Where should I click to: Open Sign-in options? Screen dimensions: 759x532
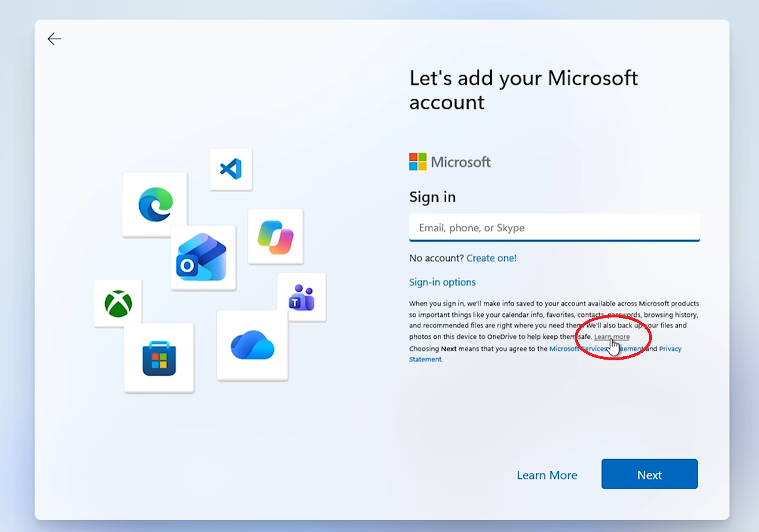[442, 282]
